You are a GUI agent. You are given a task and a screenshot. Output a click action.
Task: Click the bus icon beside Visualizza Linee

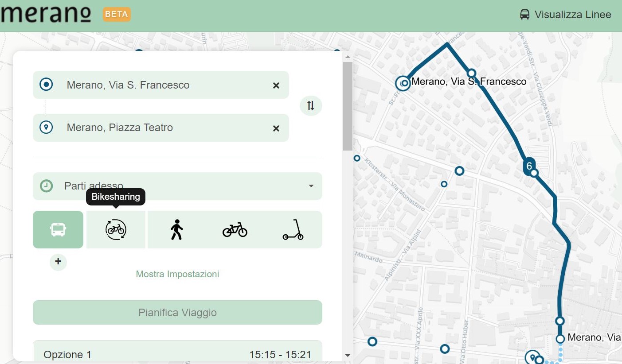pos(524,15)
